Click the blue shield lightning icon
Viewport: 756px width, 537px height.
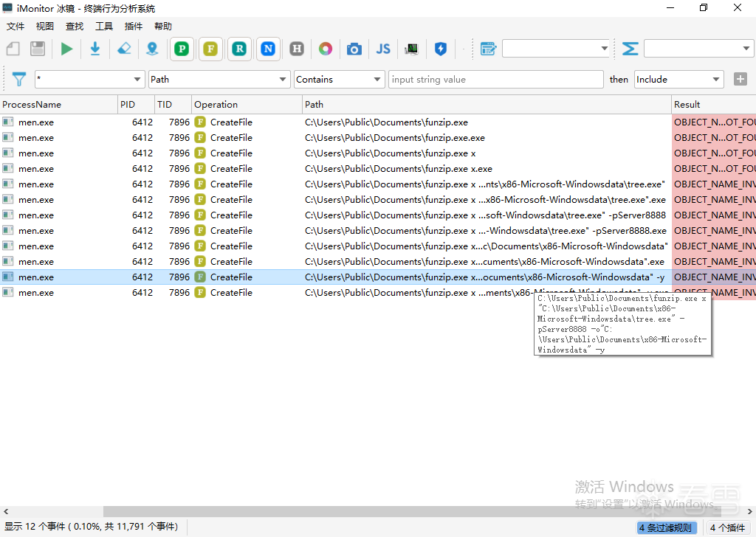[x=441, y=49]
